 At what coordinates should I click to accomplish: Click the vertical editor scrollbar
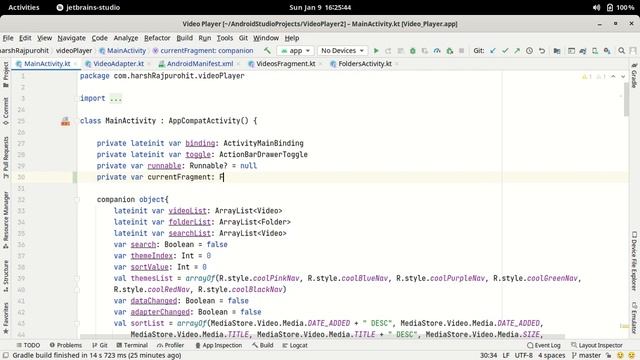pyautogui.click(x=626, y=99)
